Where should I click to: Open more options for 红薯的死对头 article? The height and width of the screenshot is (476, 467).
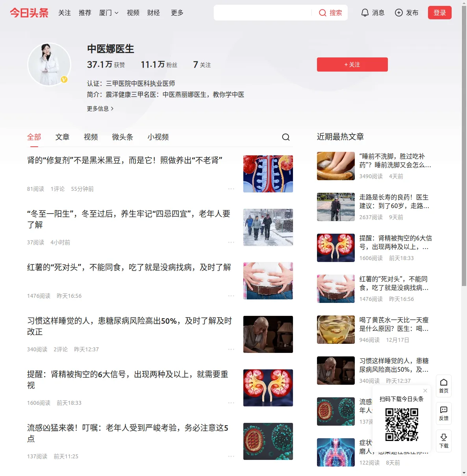coord(231,296)
